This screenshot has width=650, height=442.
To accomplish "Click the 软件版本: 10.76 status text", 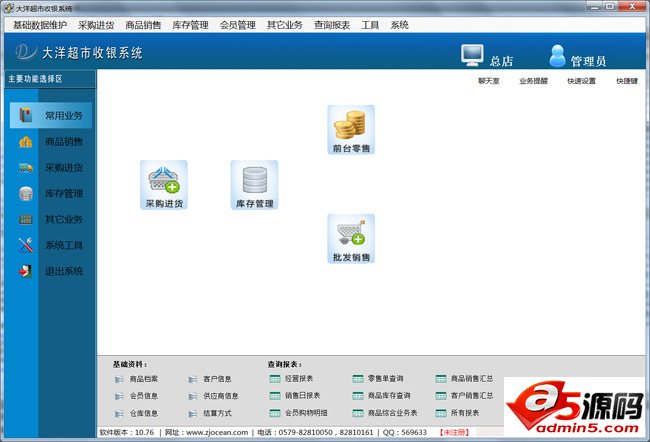I will click(x=127, y=432).
